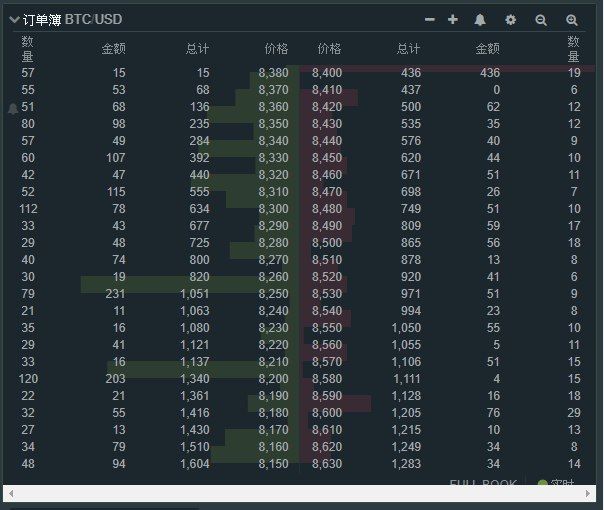The height and width of the screenshot is (510, 604).
Task: Click the bid price 8,250 row
Action: click(272, 294)
